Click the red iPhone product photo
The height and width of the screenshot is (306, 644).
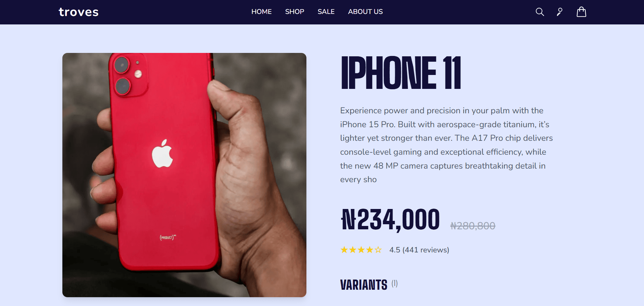point(184,175)
